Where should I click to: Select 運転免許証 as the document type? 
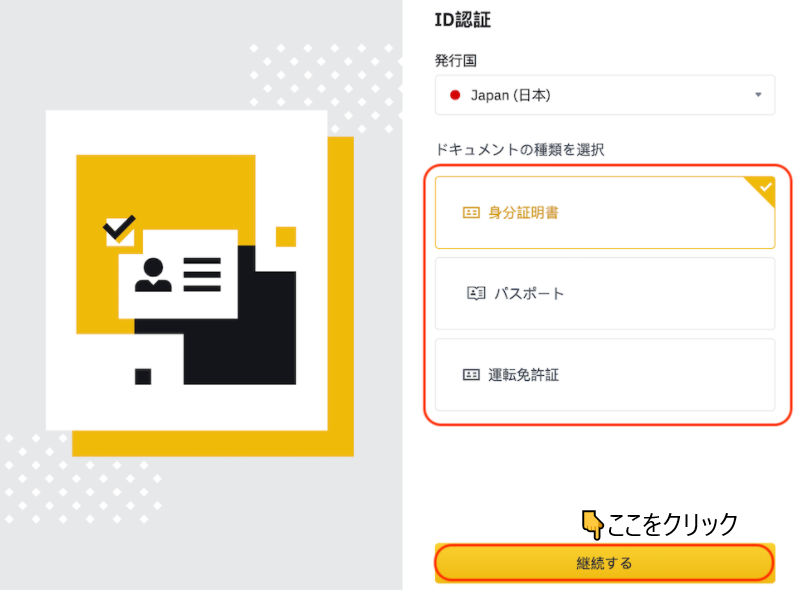click(604, 375)
